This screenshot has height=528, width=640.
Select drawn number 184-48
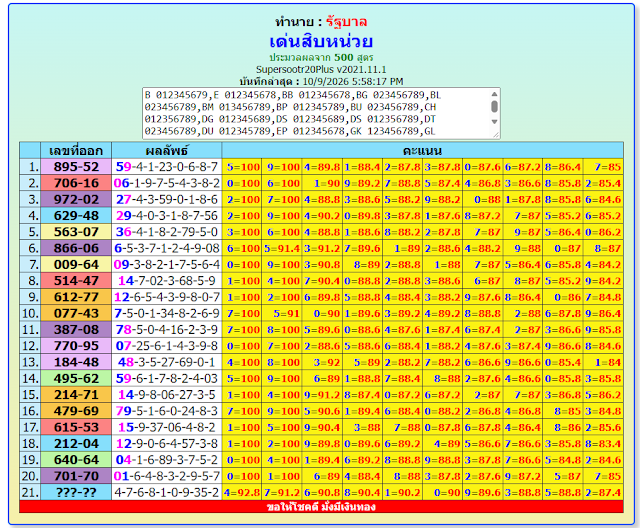coord(76,362)
